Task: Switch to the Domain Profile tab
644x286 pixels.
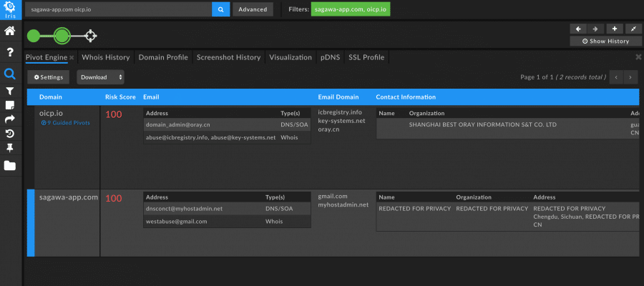Action: (163, 57)
